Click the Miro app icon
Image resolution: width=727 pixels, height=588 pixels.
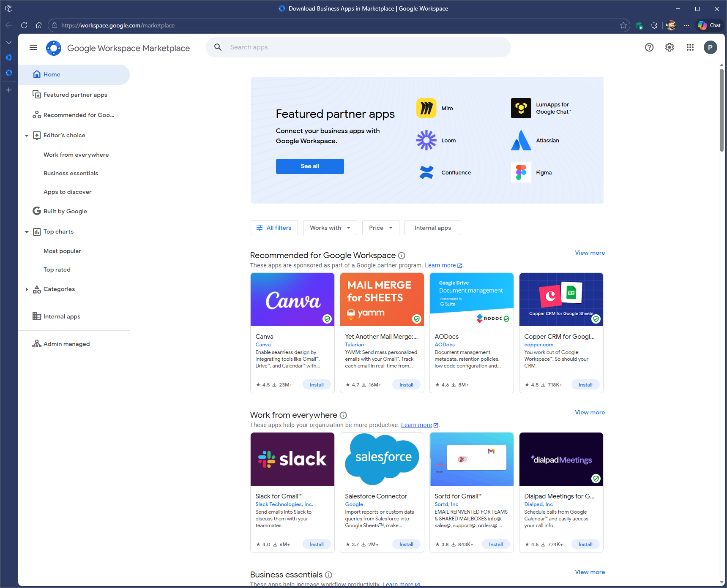coord(426,108)
